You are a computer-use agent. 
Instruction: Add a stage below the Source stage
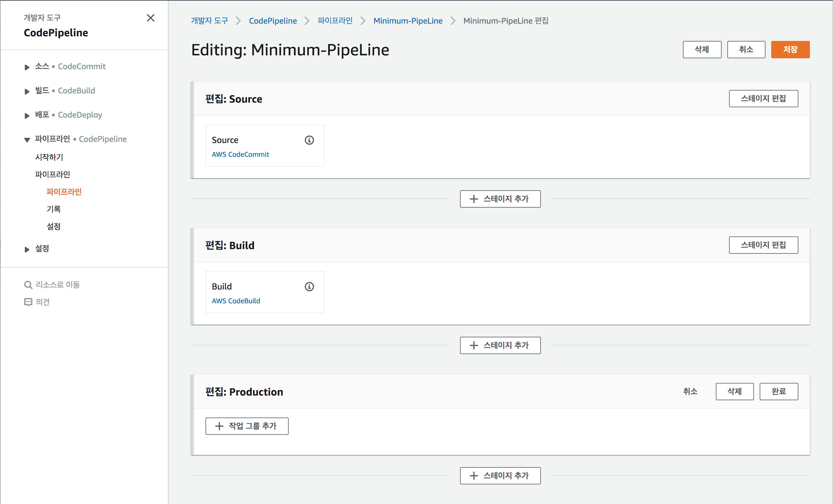pos(500,199)
